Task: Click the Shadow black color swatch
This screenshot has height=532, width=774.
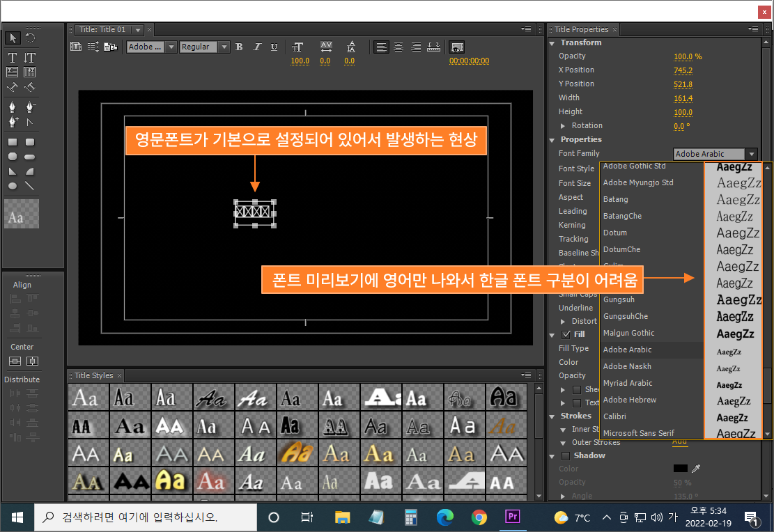Action: tap(680, 469)
